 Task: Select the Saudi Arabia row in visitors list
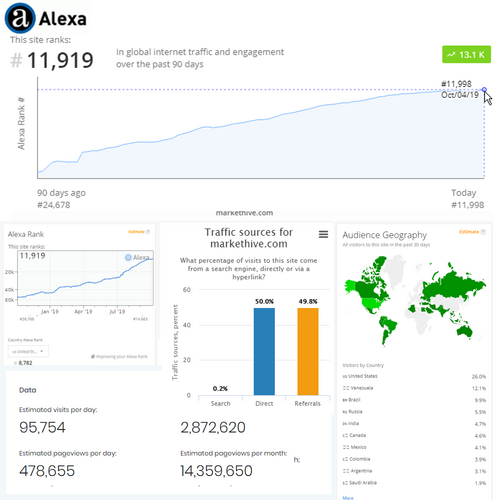tap(414, 483)
